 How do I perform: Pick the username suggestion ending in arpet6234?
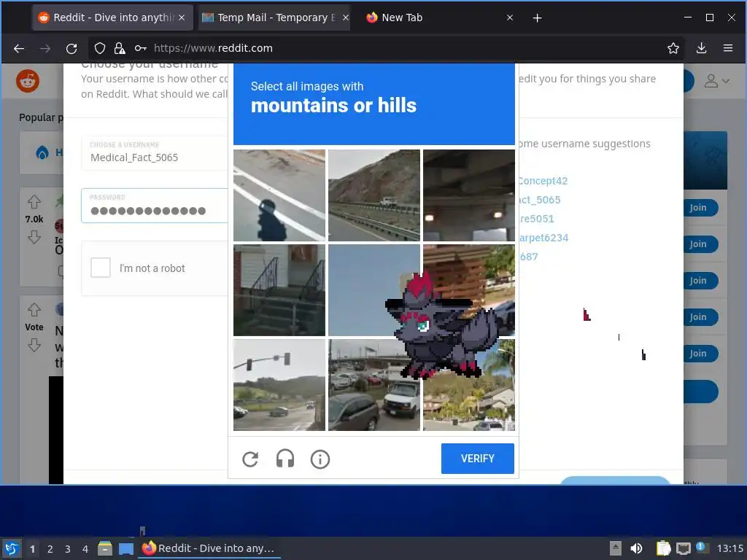(x=543, y=238)
